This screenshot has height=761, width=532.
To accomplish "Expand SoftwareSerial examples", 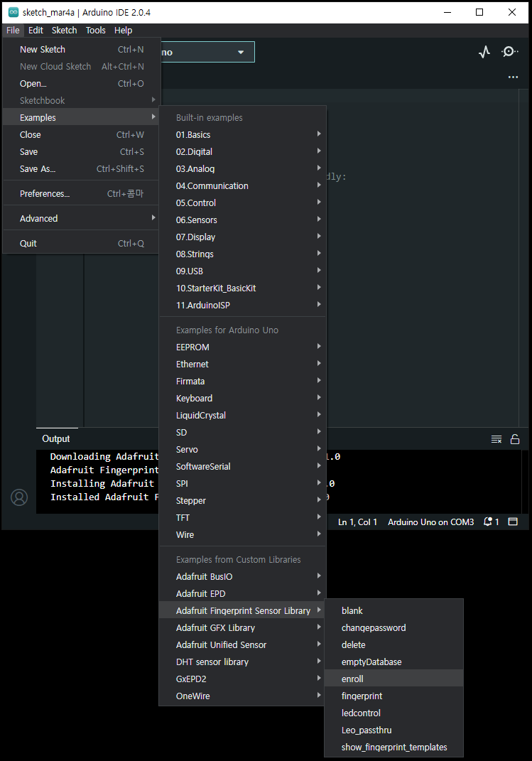I will (x=242, y=466).
